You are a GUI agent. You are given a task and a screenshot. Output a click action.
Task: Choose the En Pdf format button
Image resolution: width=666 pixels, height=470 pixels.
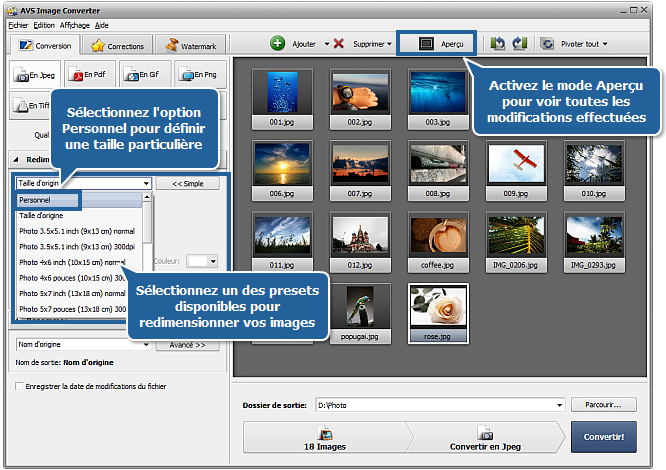coord(91,74)
